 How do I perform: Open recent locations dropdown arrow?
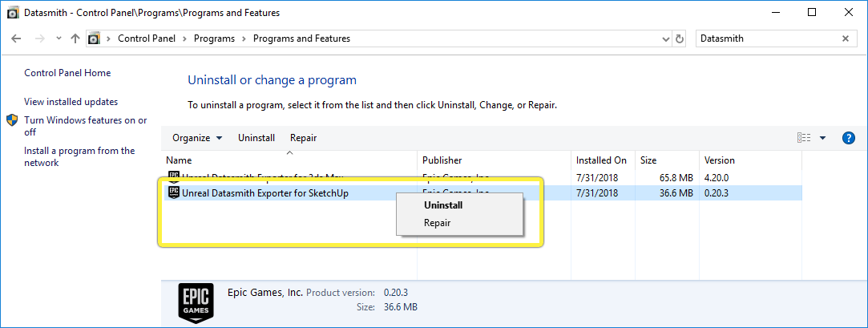click(59, 38)
